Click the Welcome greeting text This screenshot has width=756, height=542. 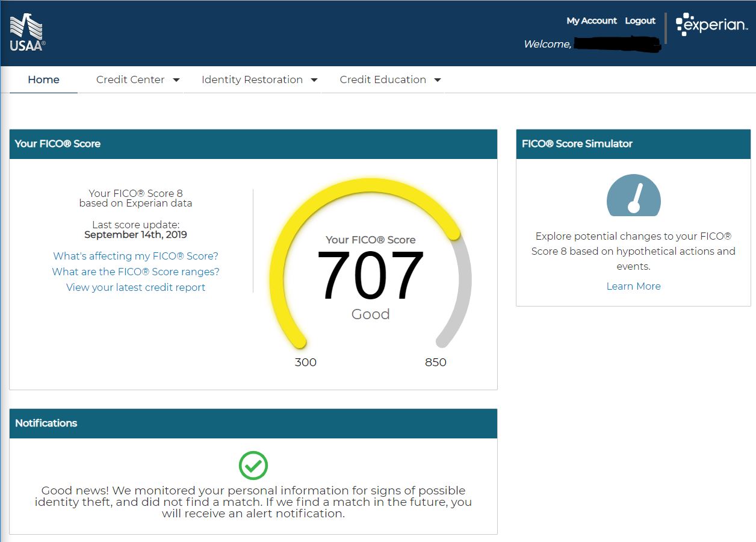pos(547,44)
